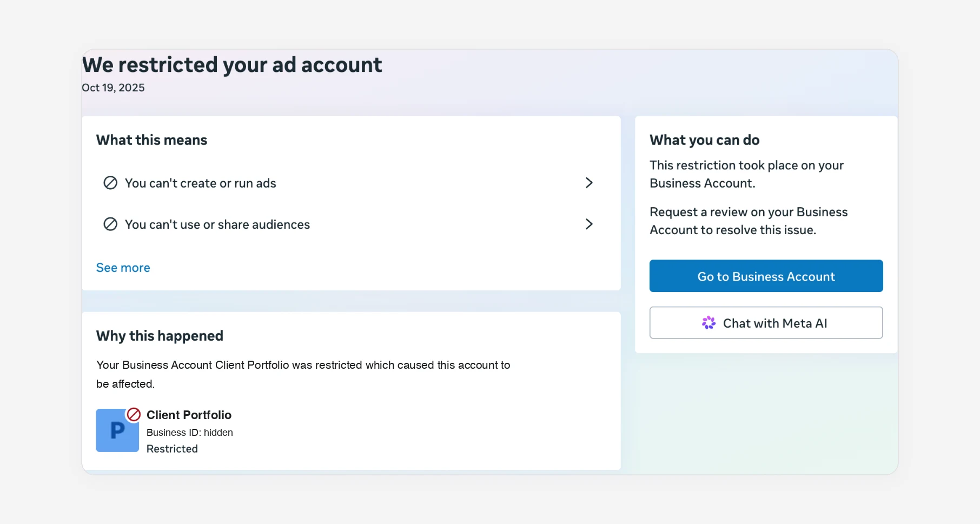Click the "Why this happened" heading
The height and width of the screenshot is (524, 980).
tap(160, 336)
